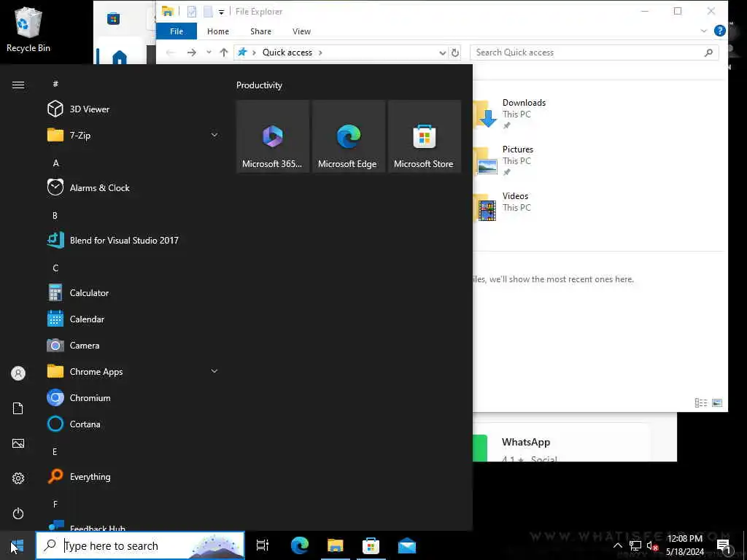Open the Microsoft Store tile
The height and width of the screenshot is (560, 747).
[x=424, y=136]
